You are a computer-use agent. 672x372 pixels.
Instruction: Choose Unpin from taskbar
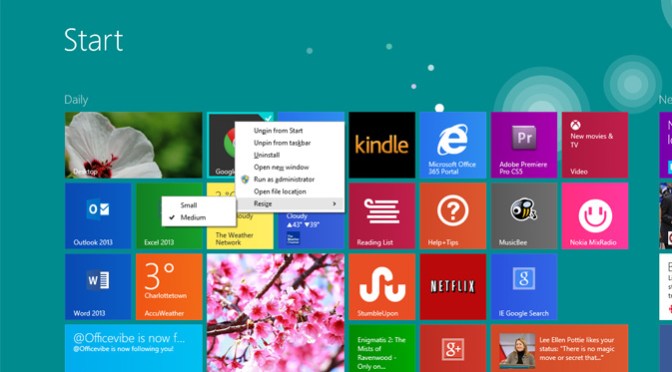click(290, 143)
